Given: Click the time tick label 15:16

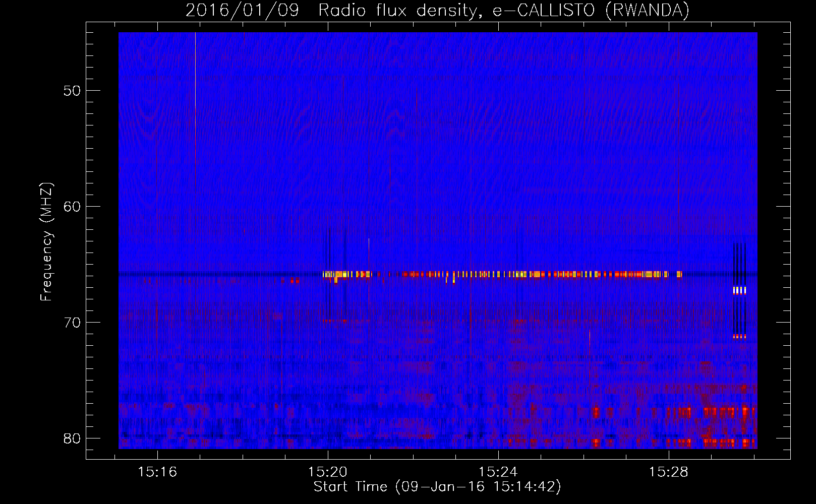Looking at the screenshot, I should [157, 472].
